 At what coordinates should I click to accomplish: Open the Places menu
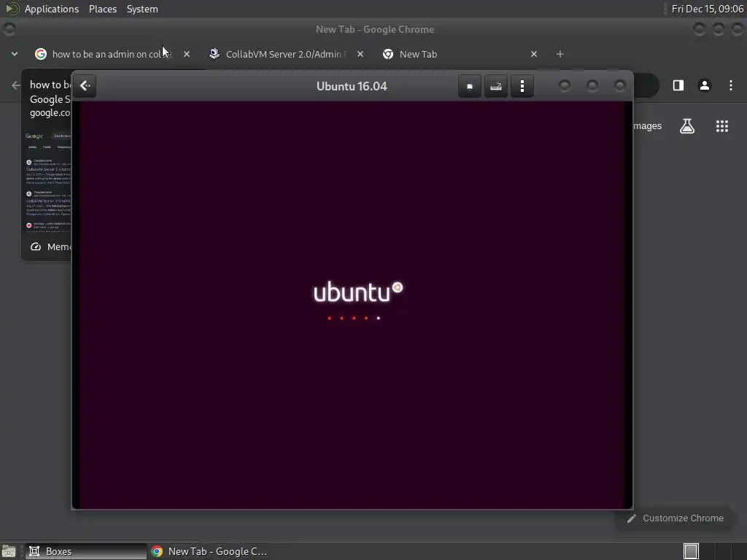(x=102, y=9)
